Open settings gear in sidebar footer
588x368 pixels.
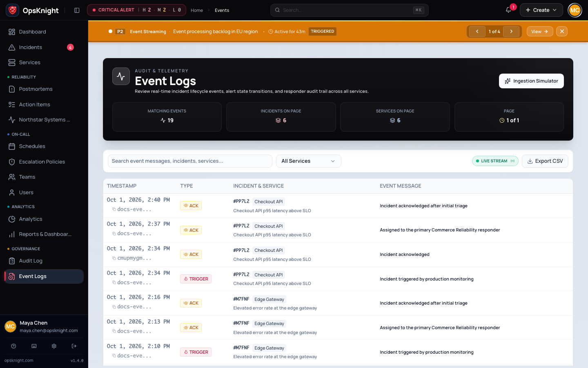tap(54, 346)
